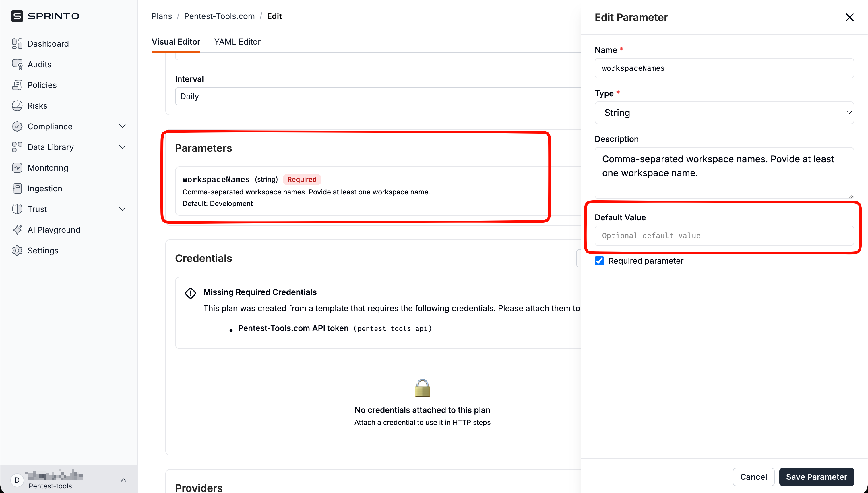Click the padlock icon in Credentials
868x493 pixels.
422,388
